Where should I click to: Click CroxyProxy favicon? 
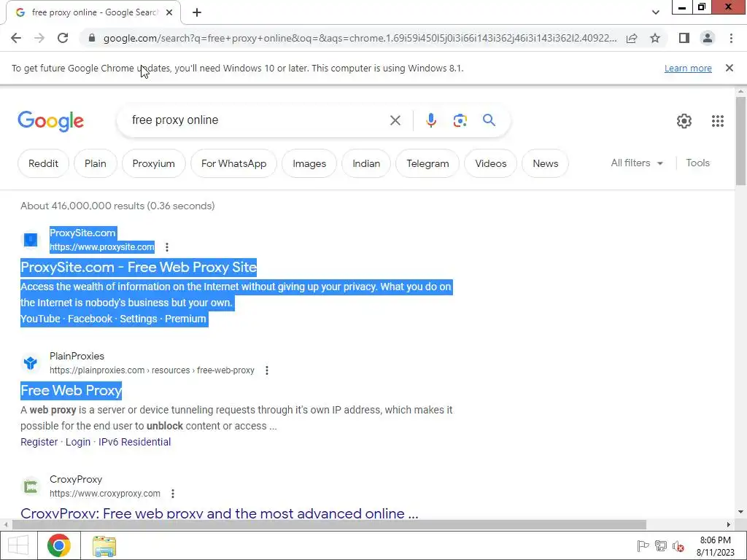[31, 486]
